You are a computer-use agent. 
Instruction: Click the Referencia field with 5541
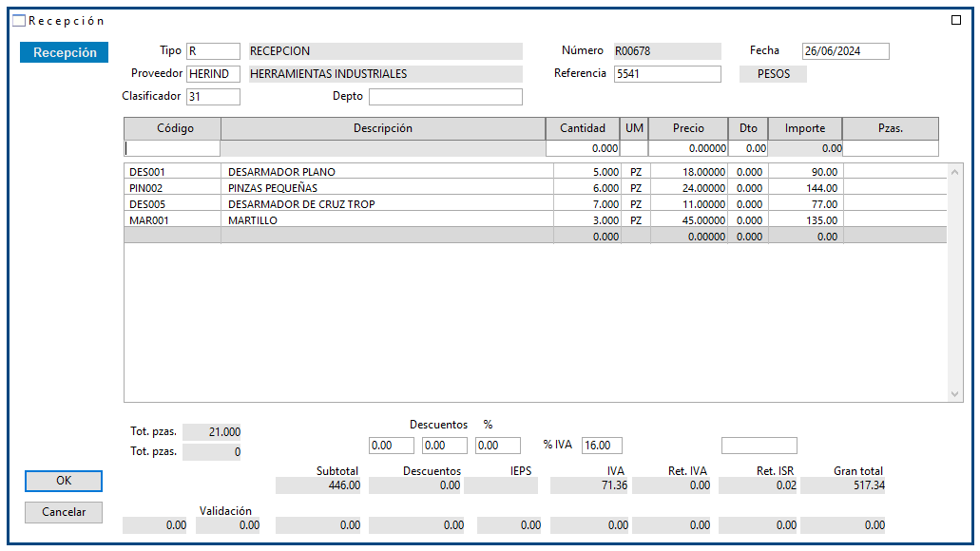pos(666,74)
